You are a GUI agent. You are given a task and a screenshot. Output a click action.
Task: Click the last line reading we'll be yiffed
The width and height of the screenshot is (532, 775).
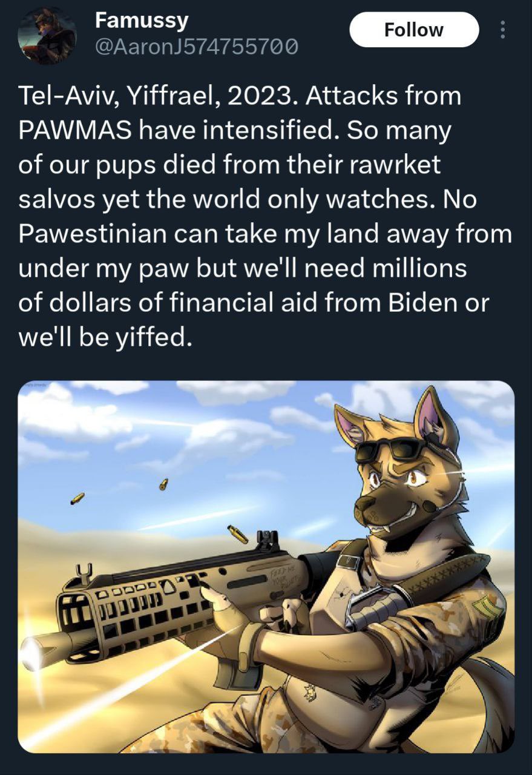[105, 337]
